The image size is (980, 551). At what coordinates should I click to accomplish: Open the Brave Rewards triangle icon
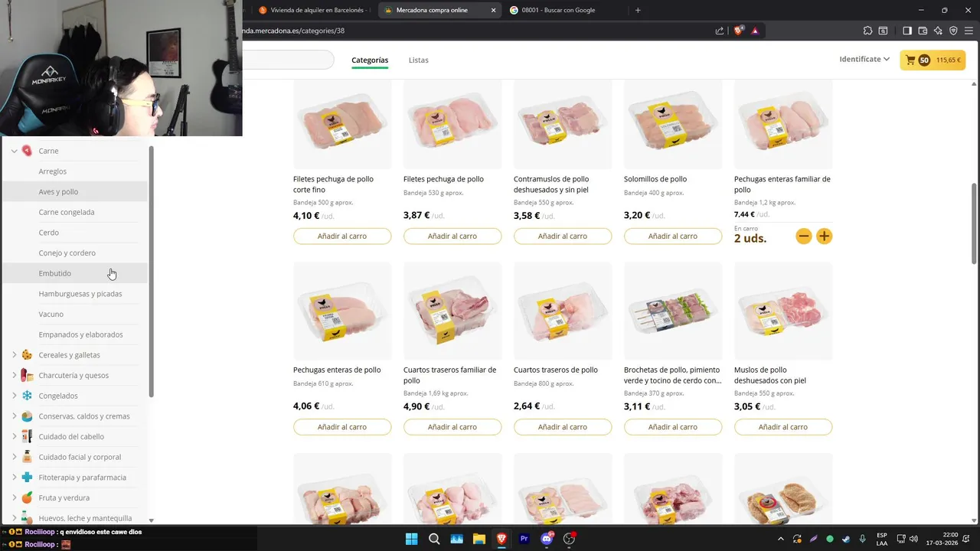(x=755, y=31)
